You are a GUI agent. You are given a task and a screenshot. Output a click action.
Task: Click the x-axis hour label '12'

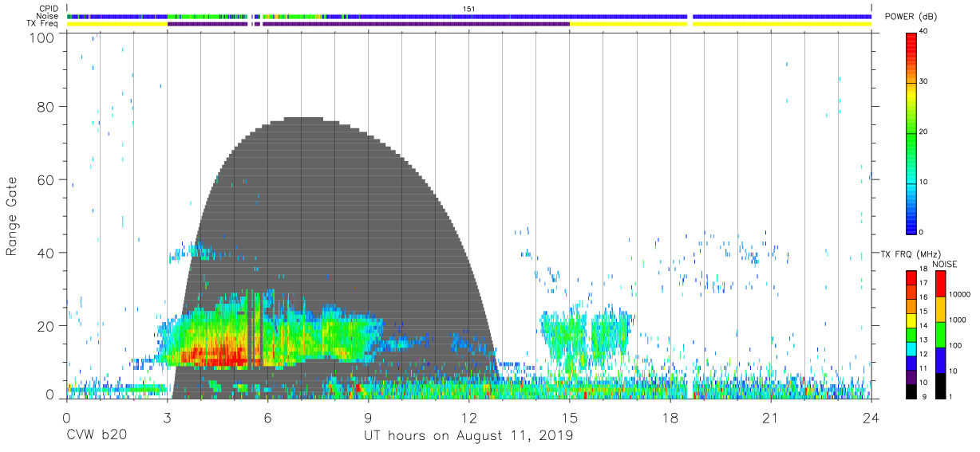(469, 419)
